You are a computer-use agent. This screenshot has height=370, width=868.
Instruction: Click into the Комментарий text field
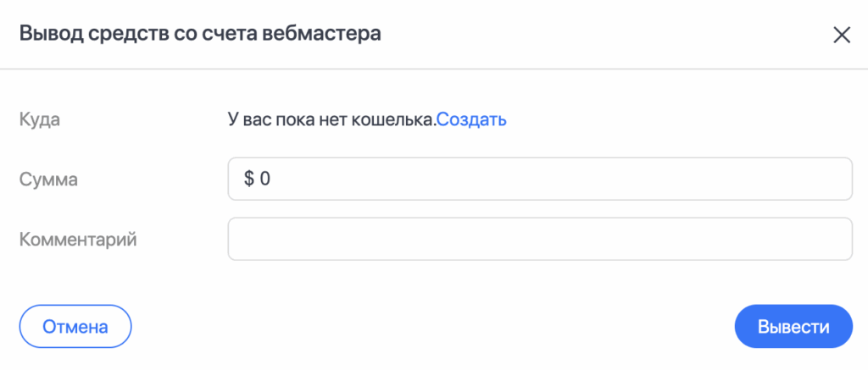[x=539, y=240]
